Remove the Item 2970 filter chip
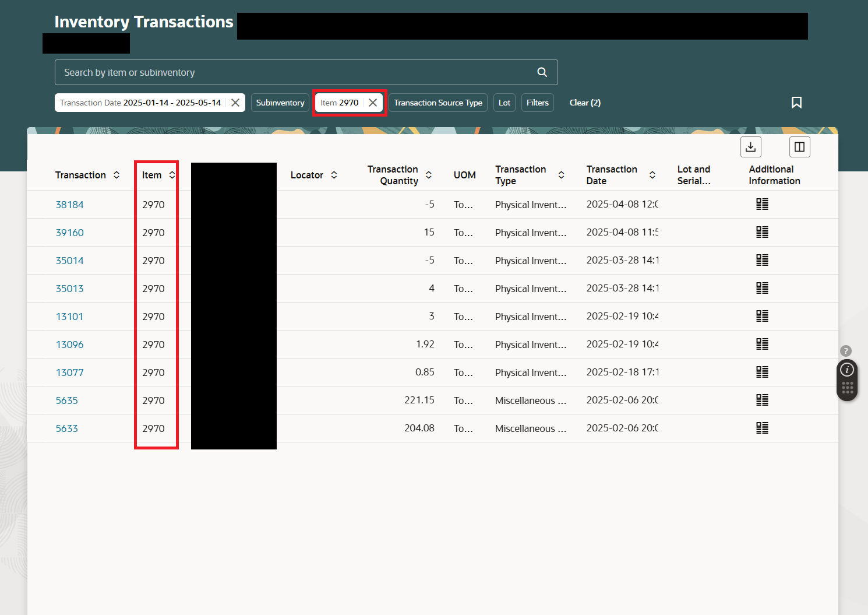Screen dimensions: 868x615 point(373,102)
